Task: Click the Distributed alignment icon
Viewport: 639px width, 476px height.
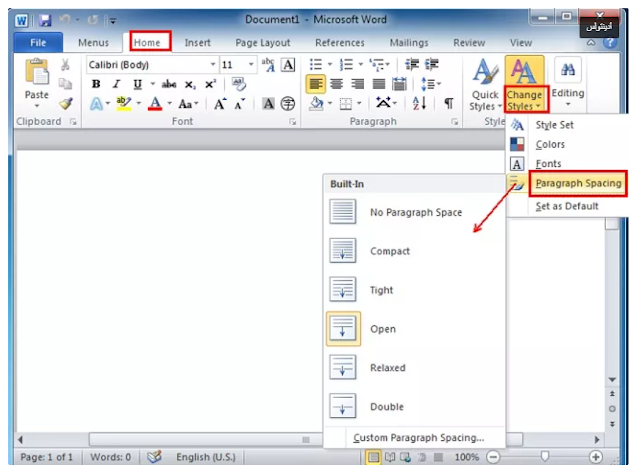Action: [399, 84]
